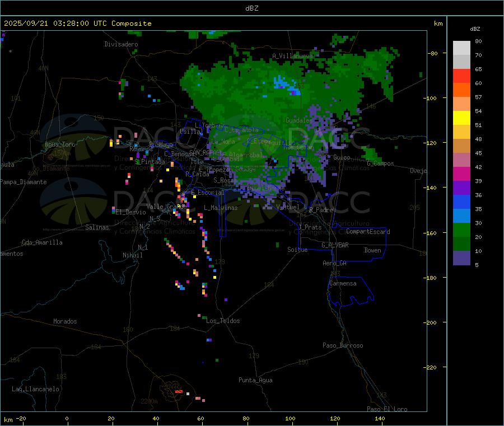Click the Aero_GA location label
504x426 pixels.
pyautogui.click(x=335, y=263)
